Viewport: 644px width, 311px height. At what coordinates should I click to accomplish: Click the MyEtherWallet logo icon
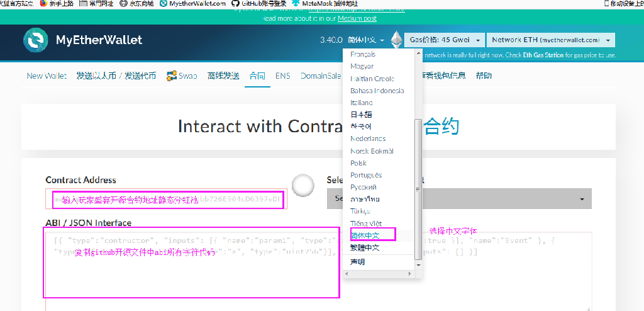36,40
